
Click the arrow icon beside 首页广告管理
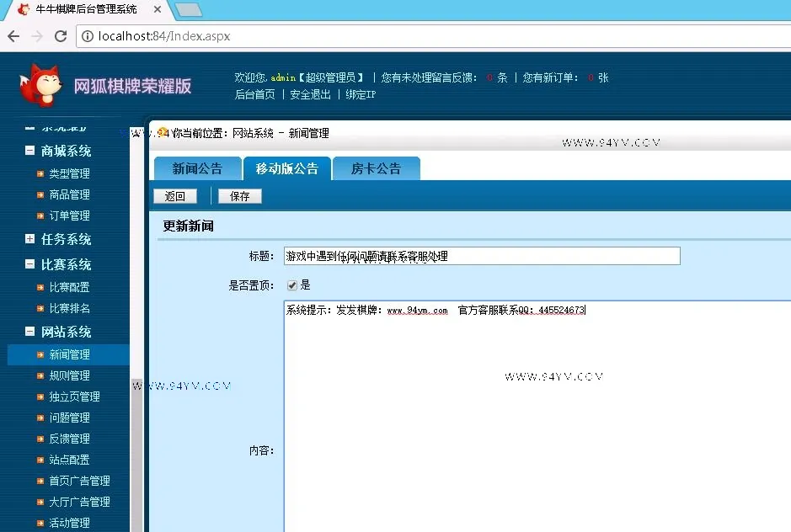tap(40, 481)
